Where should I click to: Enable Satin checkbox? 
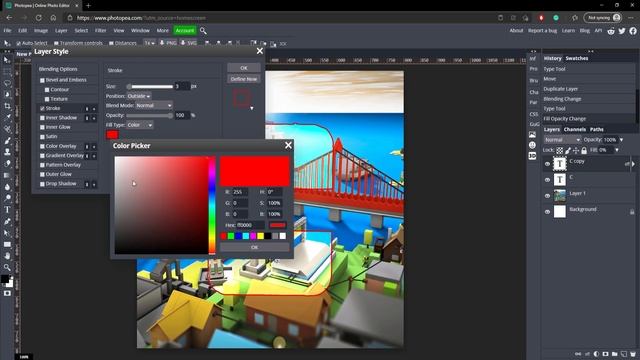[x=42, y=137]
